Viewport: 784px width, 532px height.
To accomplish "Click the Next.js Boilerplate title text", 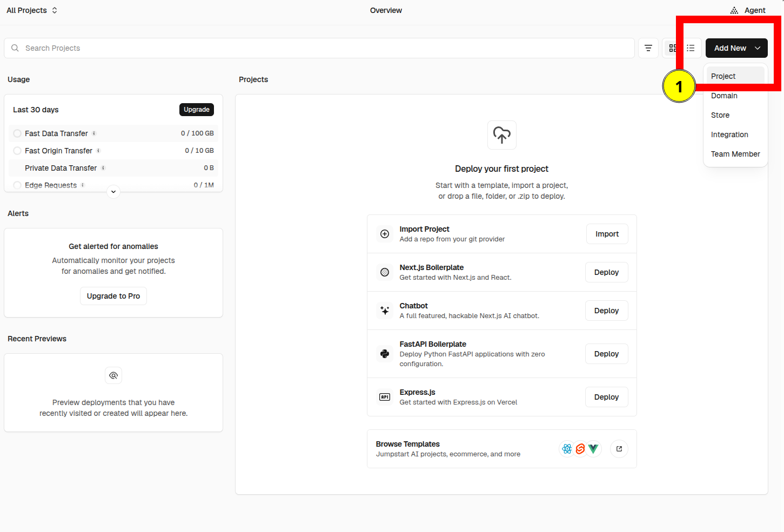I will pyautogui.click(x=432, y=267).
